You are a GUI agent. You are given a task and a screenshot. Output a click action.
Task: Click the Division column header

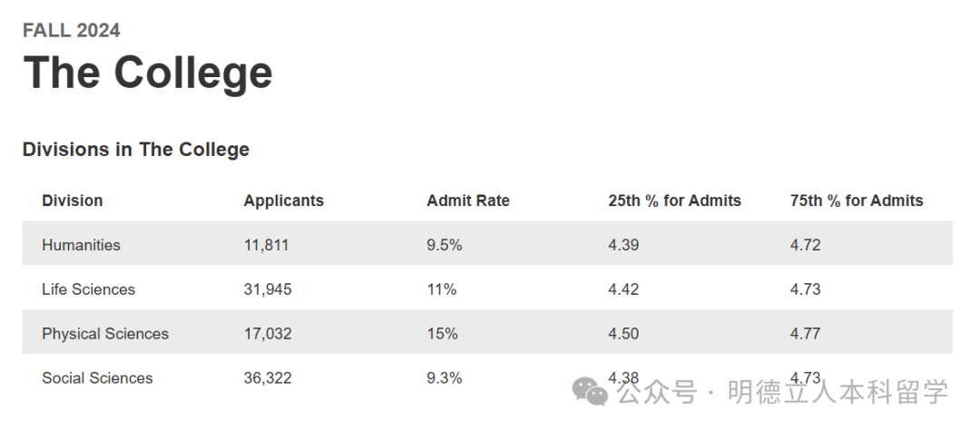pos(73,201)
